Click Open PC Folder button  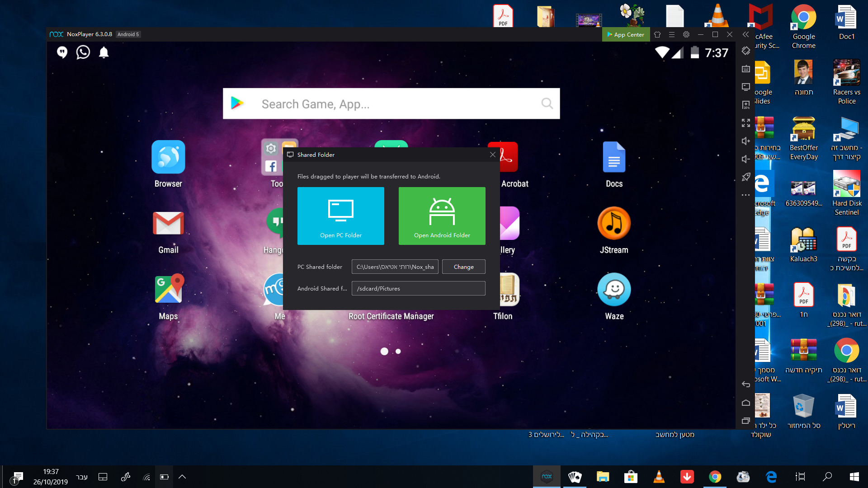tap(341, 216)
